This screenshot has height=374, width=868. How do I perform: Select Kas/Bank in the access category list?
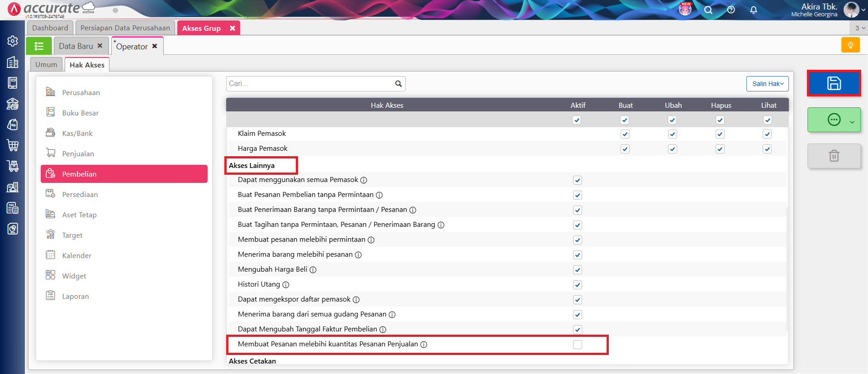click(x=77, y=134)
